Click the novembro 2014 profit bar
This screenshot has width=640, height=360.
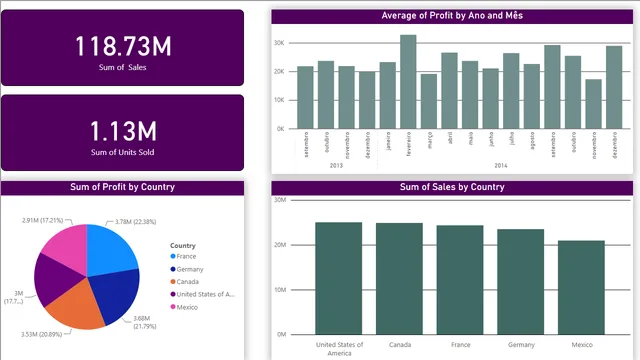point(593,104)
